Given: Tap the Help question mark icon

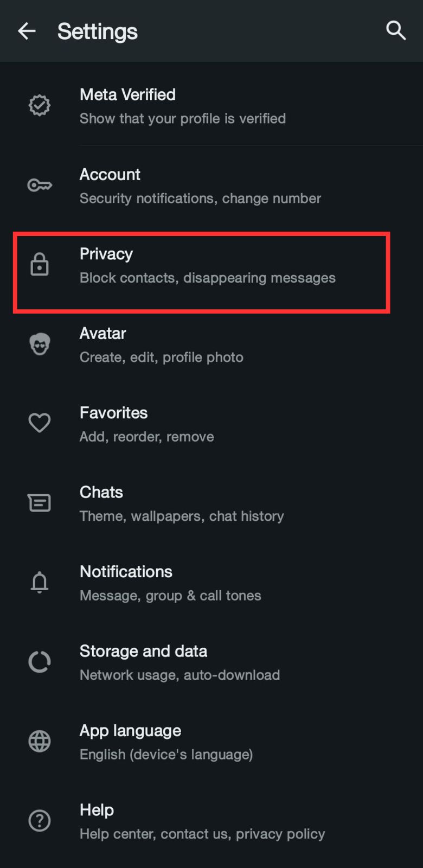Looking at the screenshot, I should pyautogui.click(x=40, y=820).
